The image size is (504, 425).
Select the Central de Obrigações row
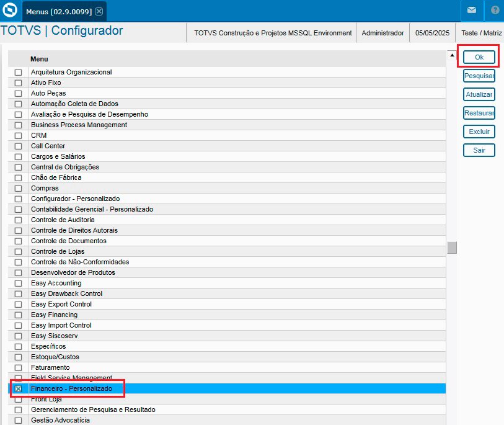(x=227, y=168)
